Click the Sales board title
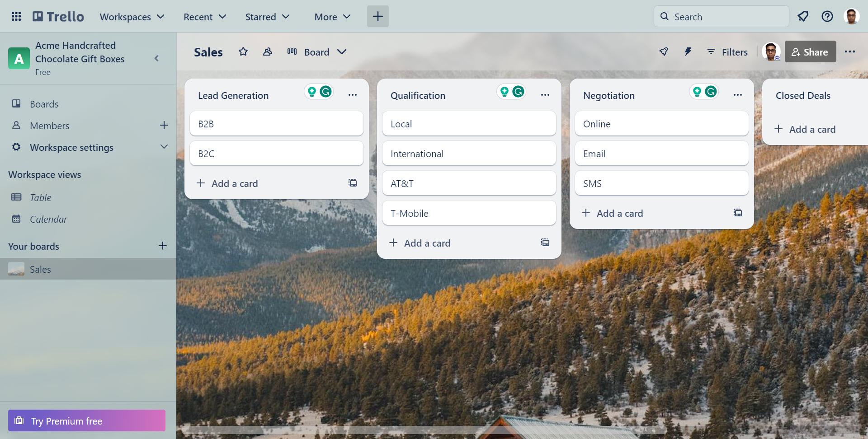This screenshot has height=439, width=868. coord(208,52)
